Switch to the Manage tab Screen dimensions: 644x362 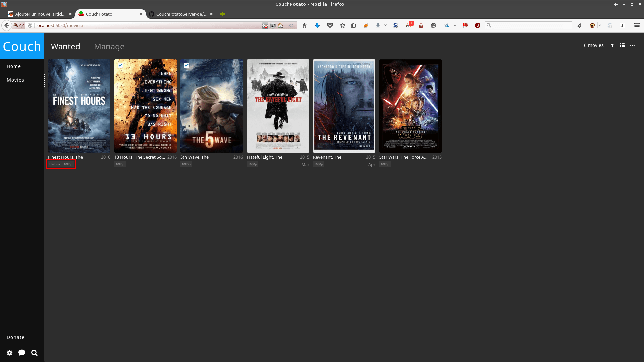click(109, 46)
